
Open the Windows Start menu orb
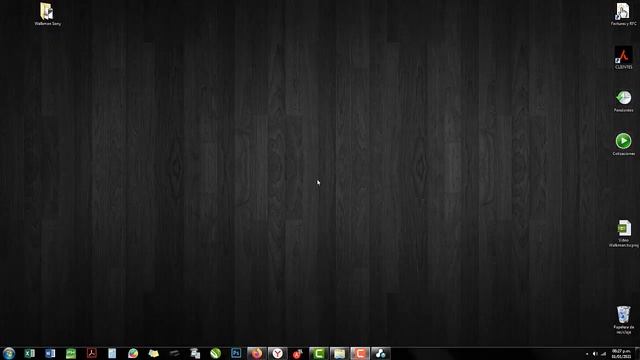point(9,353)
